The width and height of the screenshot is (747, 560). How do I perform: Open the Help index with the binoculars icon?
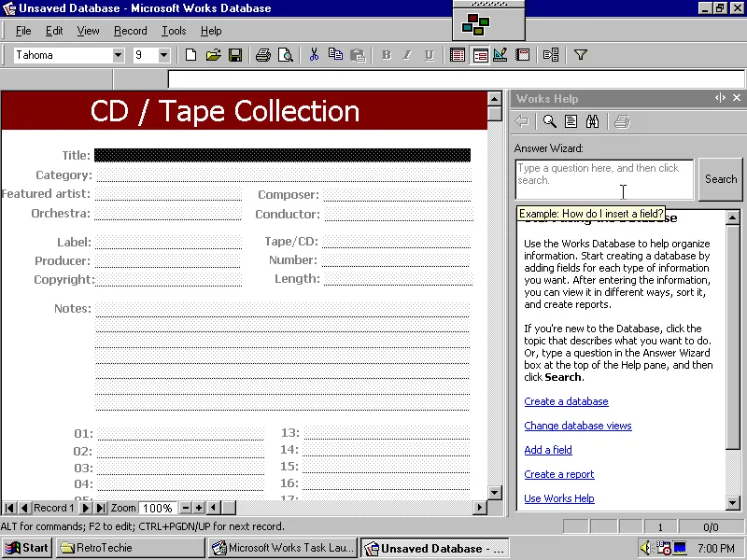[x=592, y=120]
